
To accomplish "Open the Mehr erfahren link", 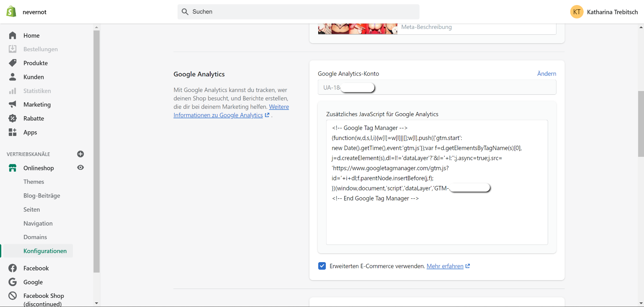I will point(445,266).
